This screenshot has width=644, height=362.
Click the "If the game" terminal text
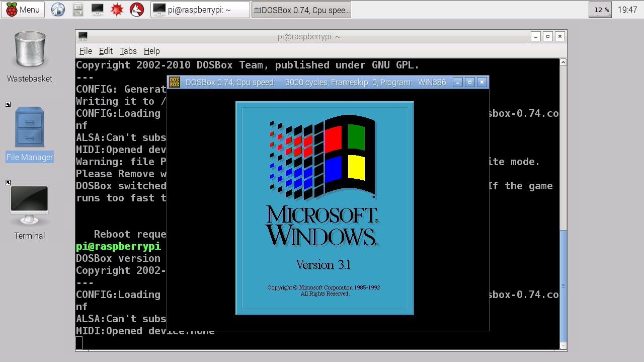pyautogui.click(x=521, y=186)
